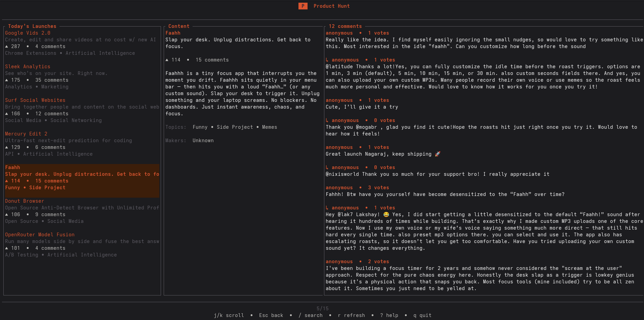Select the OpenRouter Model Fusion launch
644x320 pixels.
(x=40, y=235)
